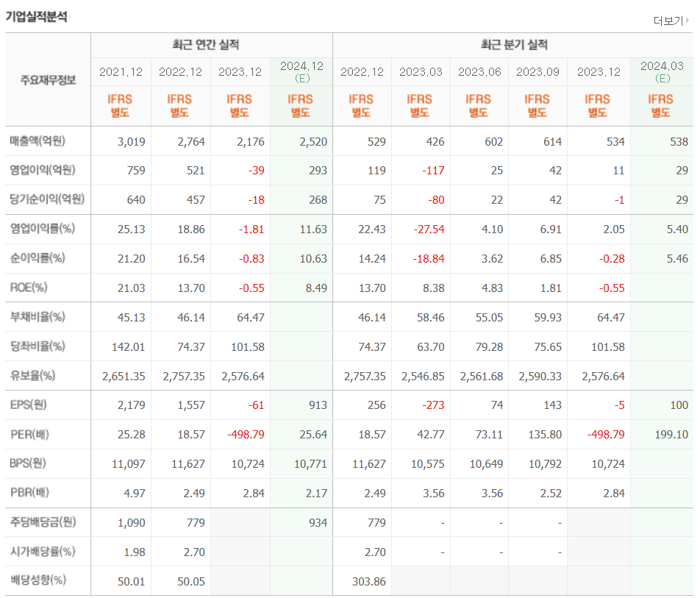Click the red EPS value -273

point(433,405)
